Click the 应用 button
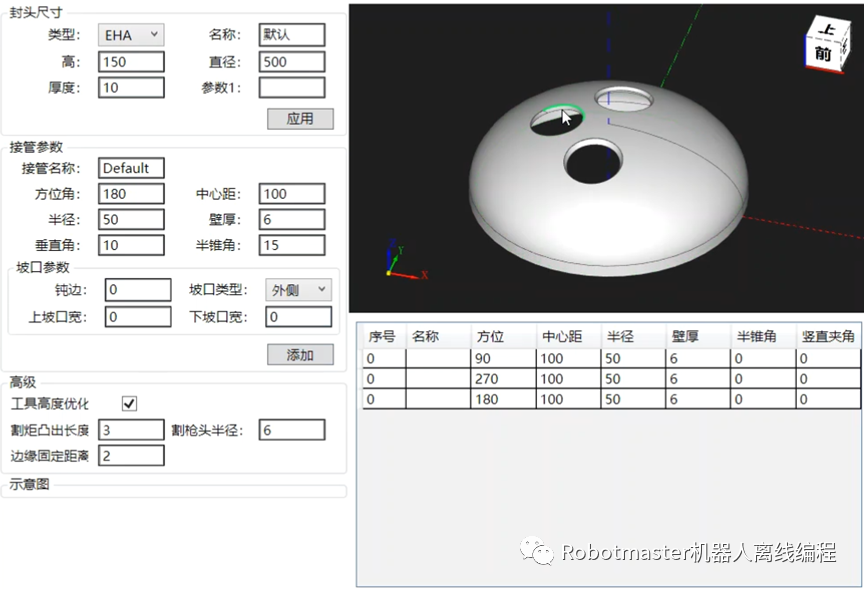Image resolution: width=864 pixels, height=590 pixels. click(300, 118)
